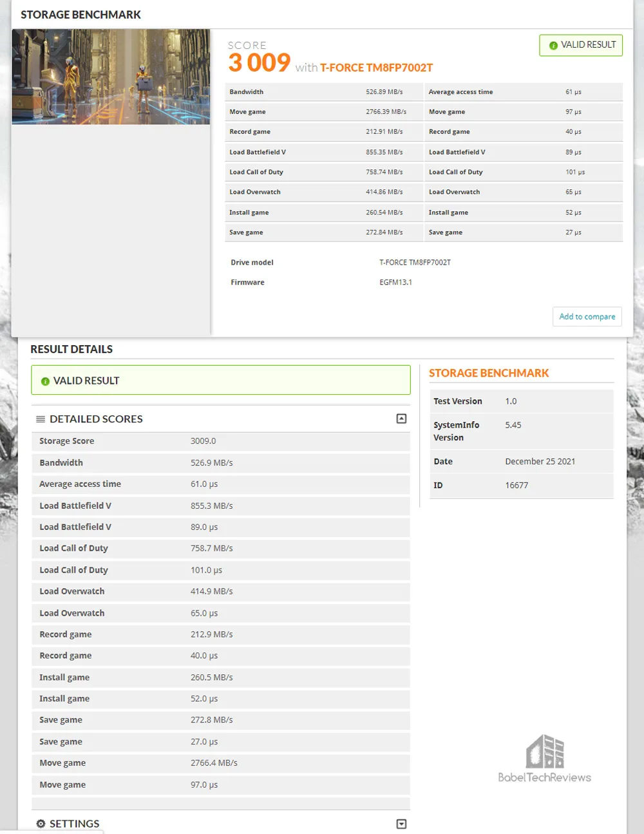Click the Record game 212.91 MB/s value
The image size is (644, 834).
pos(384,132)
